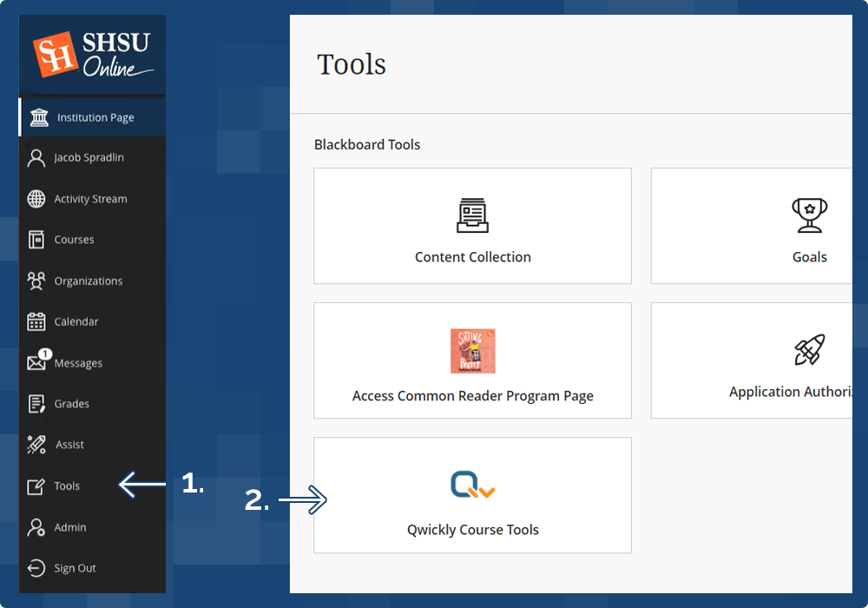Screen dimensions: 868x608
Task: Click the Qwickly logo icon
Action: click(473, 485)
